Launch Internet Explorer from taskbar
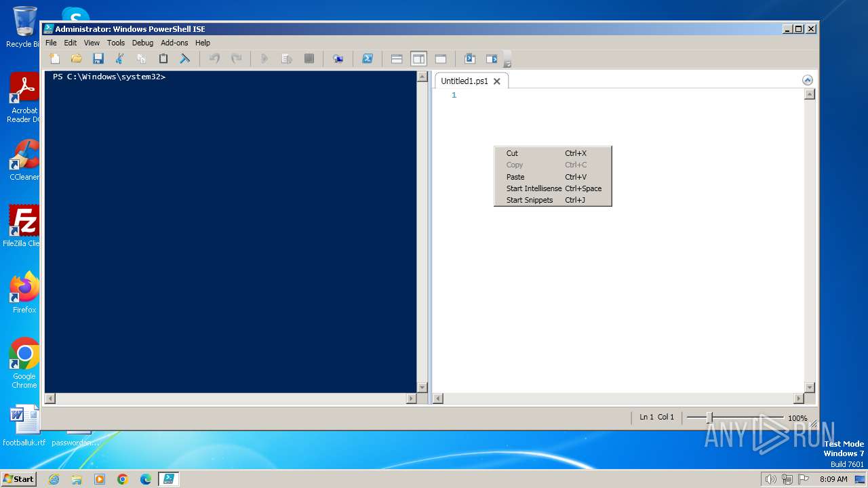Screen dimensions: 868x488 [x=54, y=479]
